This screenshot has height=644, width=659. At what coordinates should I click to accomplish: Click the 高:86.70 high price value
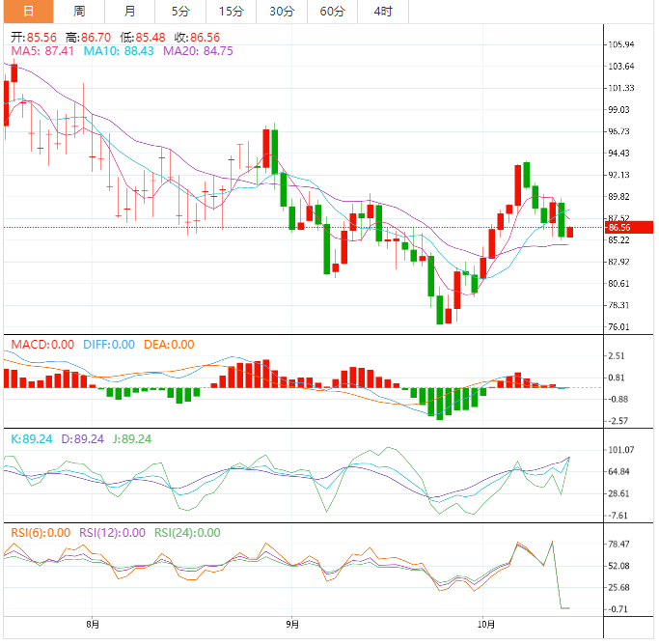(88, 38)
